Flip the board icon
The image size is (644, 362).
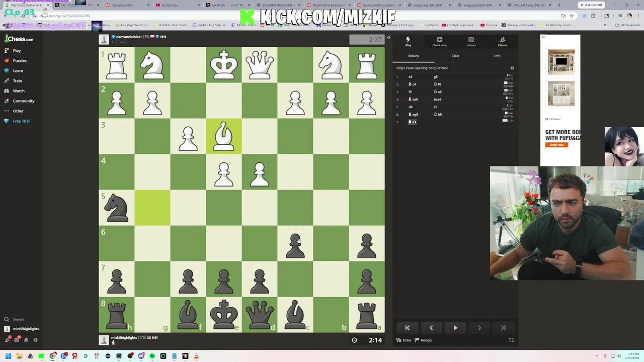[x=511, y=340]
